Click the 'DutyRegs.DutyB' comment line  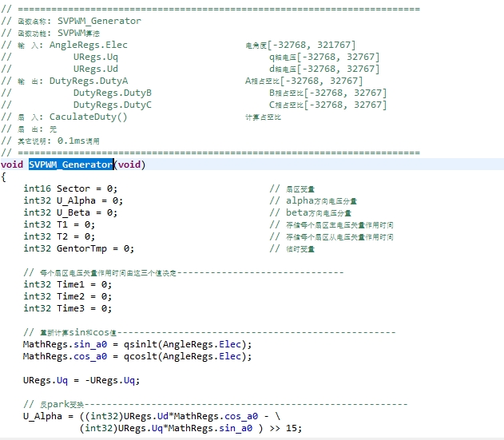point(113,93)
